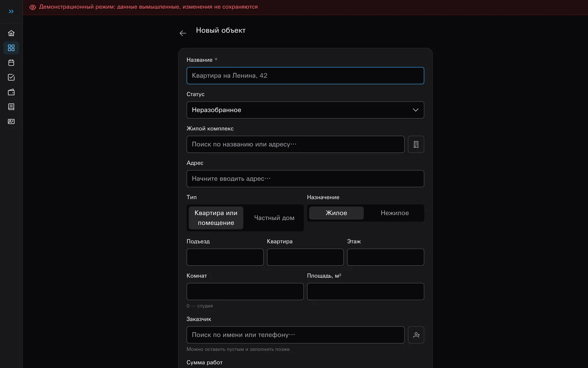Go back using the left arrow

(183, 33)
